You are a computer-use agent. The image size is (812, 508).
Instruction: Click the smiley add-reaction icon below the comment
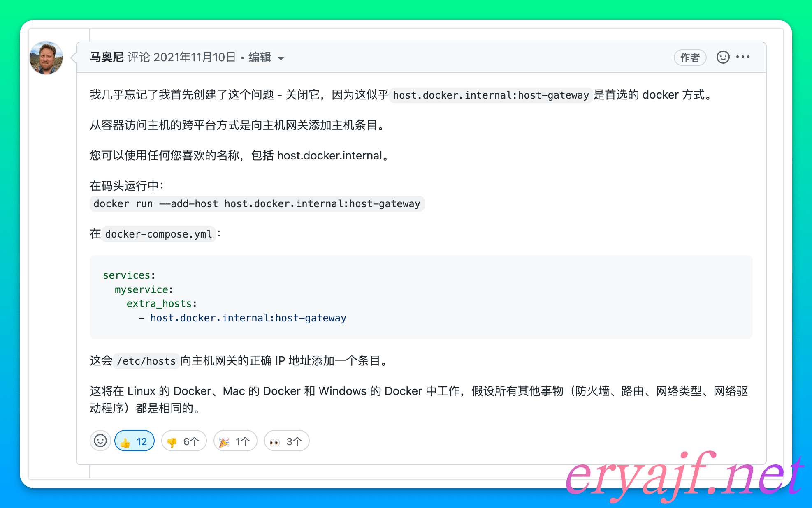100,441
